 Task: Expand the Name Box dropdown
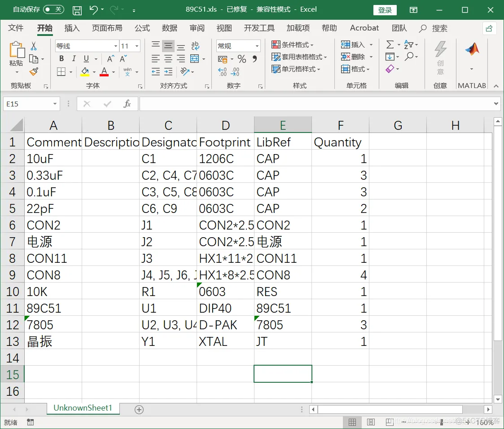55,104
